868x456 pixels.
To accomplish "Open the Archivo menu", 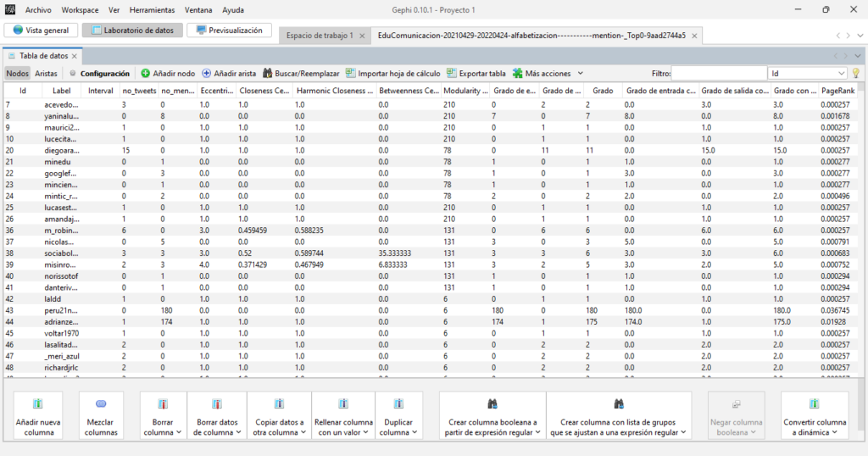I will click(x=38, y=10).
